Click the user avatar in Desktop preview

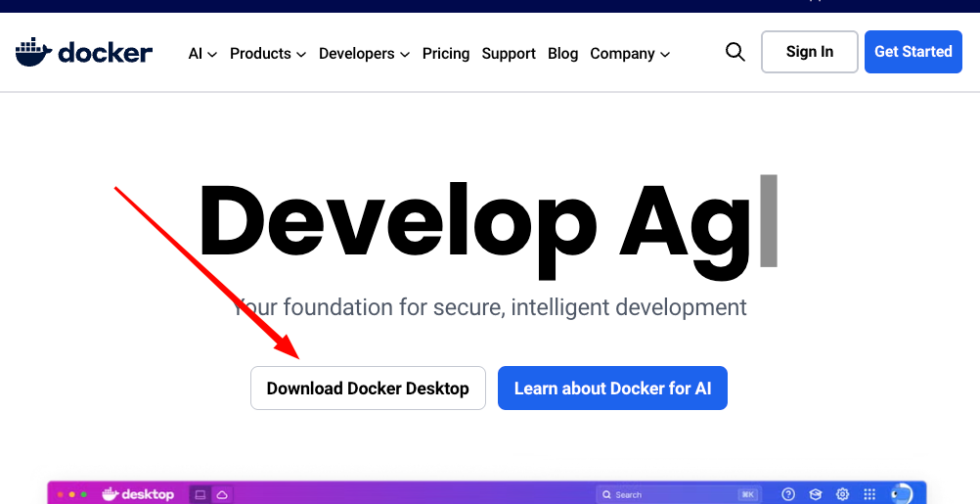[900, 495]
